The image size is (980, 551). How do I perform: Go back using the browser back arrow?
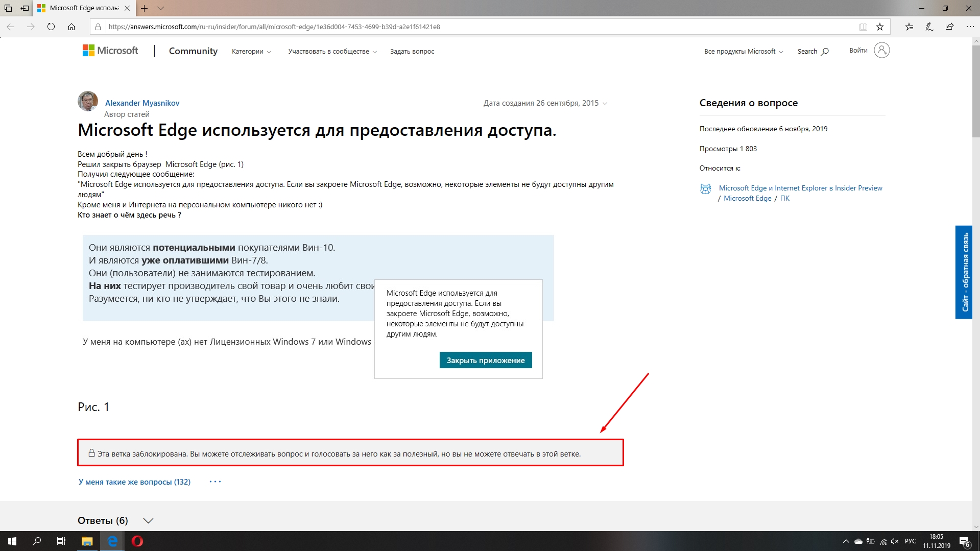11,27
